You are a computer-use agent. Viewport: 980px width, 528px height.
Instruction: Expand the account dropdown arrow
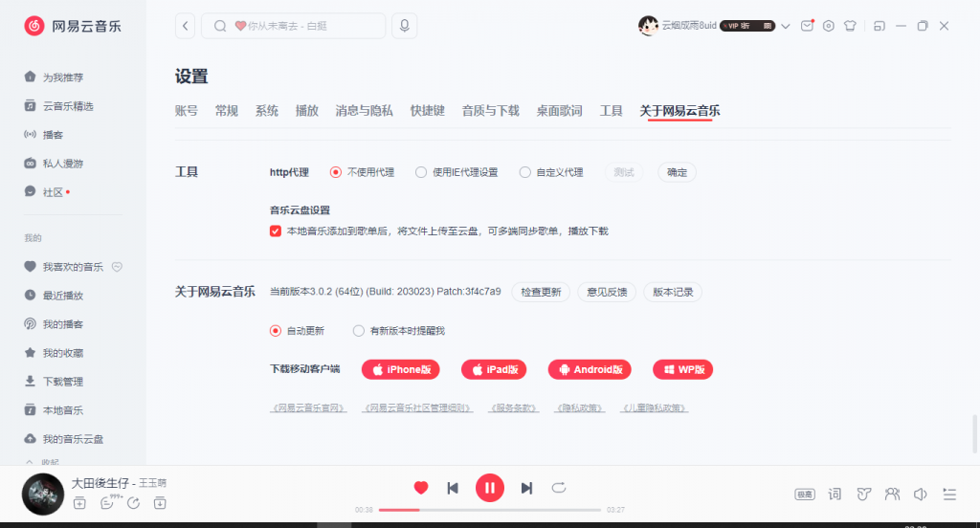(x=786, y=26)
